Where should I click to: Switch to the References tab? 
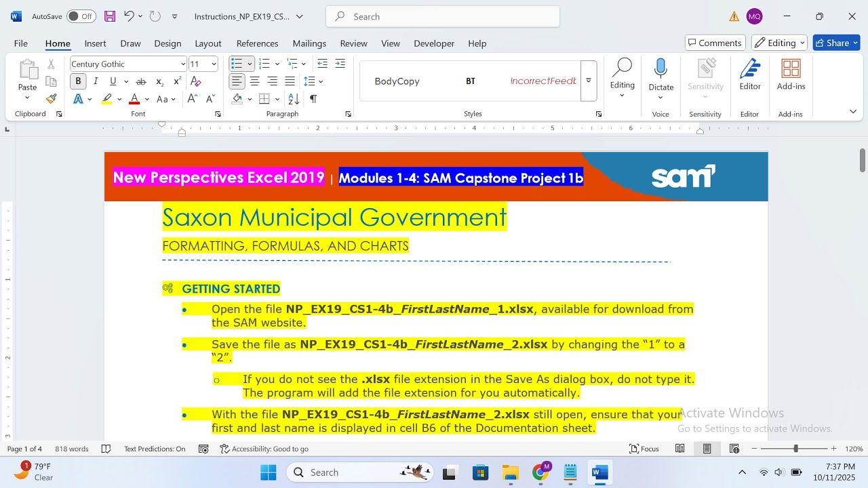258,43
